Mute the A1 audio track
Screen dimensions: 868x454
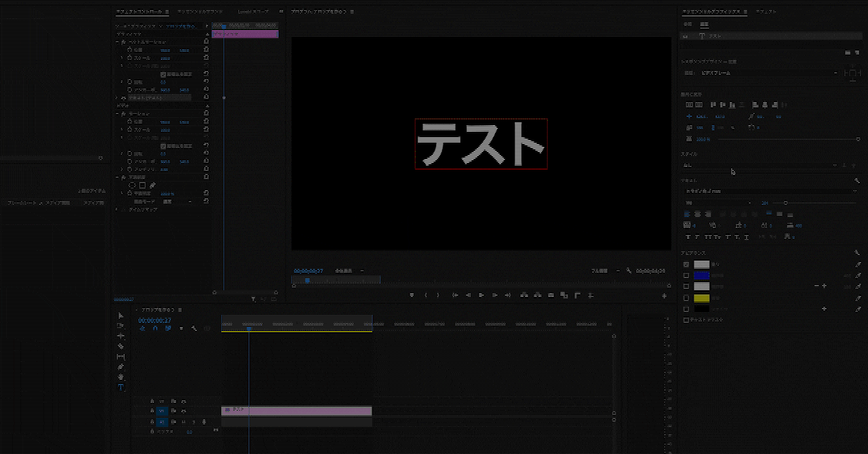coord(183,421)
